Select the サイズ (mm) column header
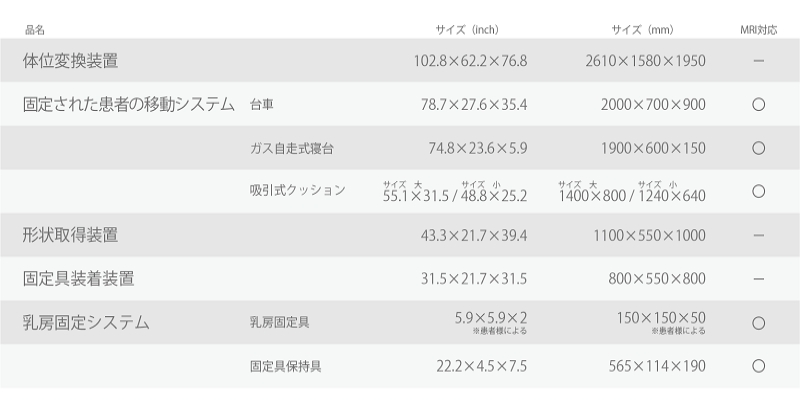Viewport: 800px width, 400px height. tap(642, 30)
